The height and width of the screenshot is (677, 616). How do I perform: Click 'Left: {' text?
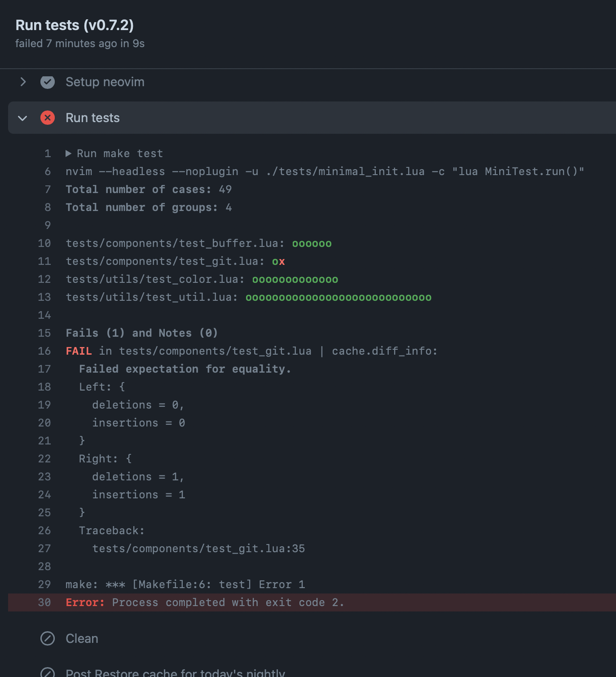point(102,387)
